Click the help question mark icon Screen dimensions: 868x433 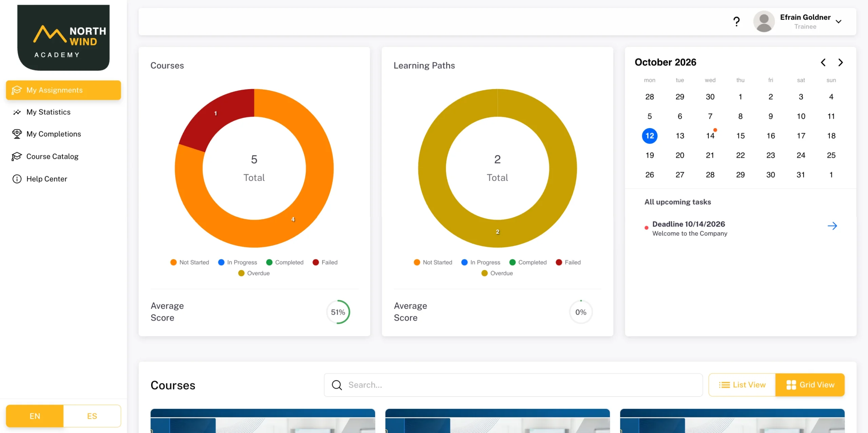pyautogui.click(x=736, y=22)
